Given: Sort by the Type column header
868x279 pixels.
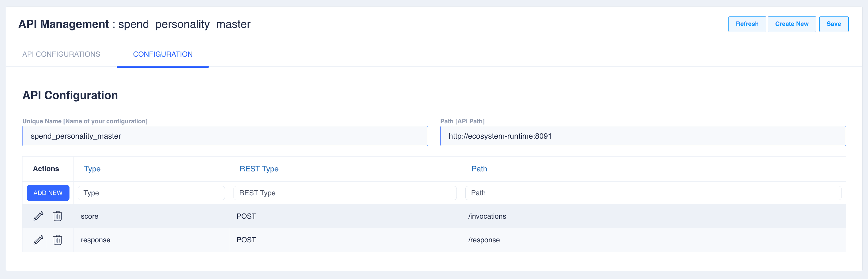Looking at the screenshot, I should [x=92, y=169].
